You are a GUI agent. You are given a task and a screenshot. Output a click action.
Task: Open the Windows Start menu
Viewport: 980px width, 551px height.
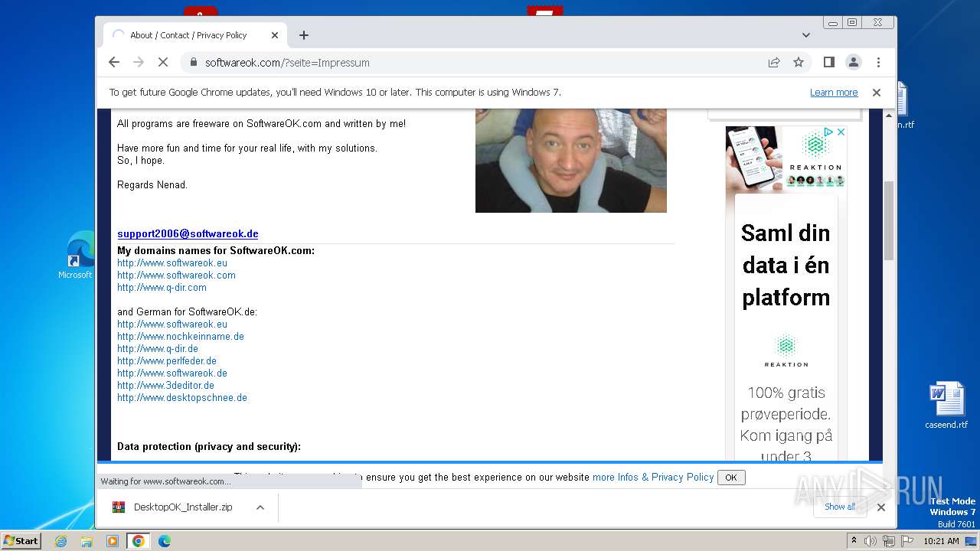[x=21, y=541]
